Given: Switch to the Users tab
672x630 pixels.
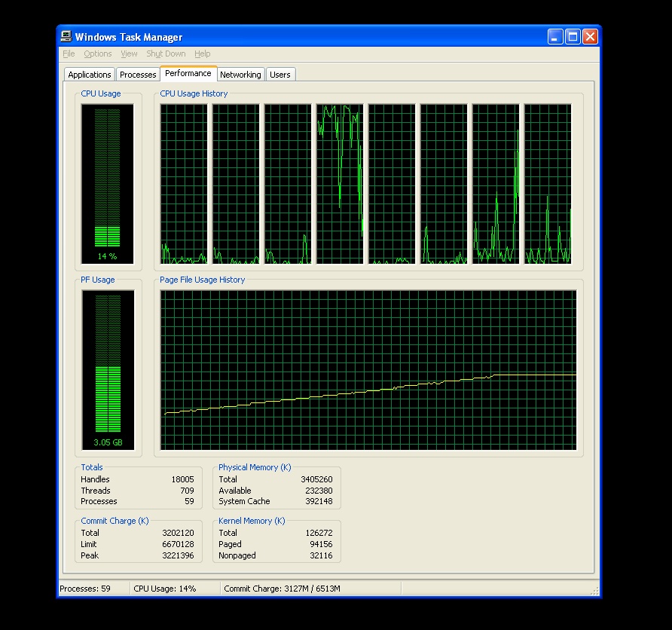Looking at the screenshot, I should point(279,75).
